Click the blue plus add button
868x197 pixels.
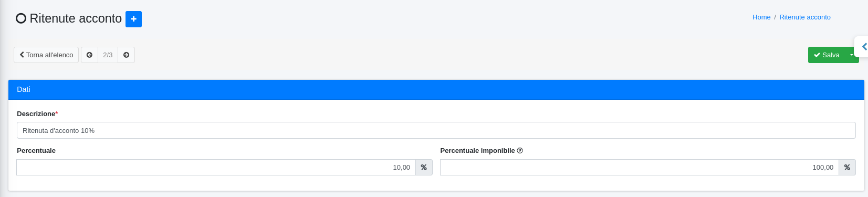click(133, 19)
